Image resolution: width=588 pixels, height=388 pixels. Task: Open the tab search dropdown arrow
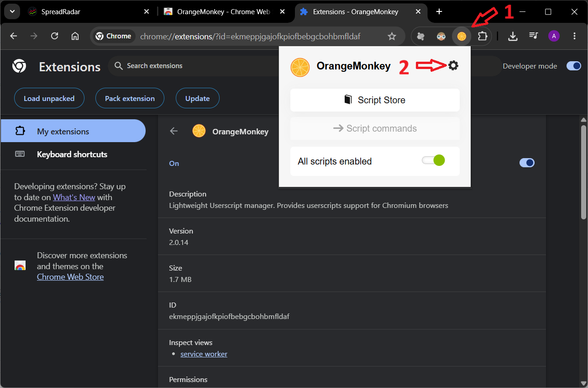click(x=12, y=12)
